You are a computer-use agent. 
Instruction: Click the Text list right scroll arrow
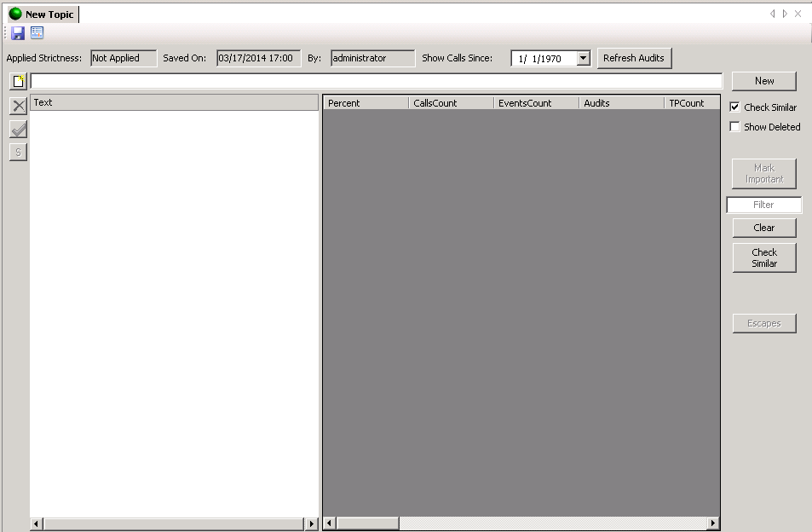pyautogui.click(x=311, y=523)
